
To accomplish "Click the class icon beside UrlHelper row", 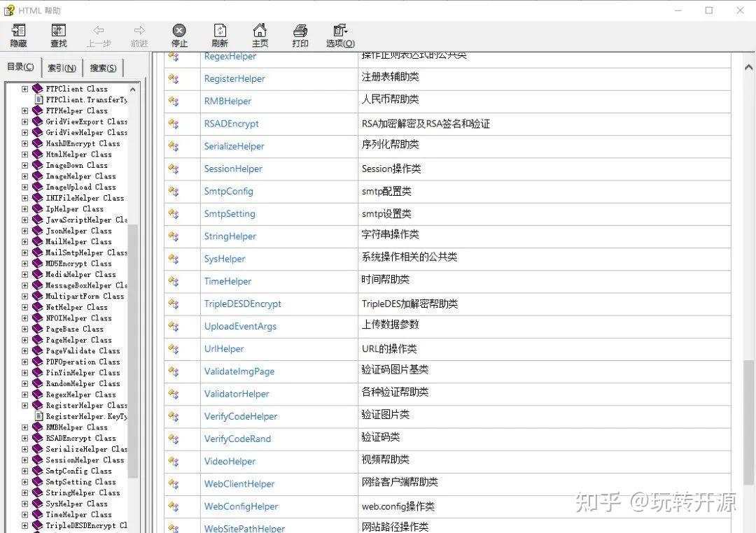I will coord(174,349).
